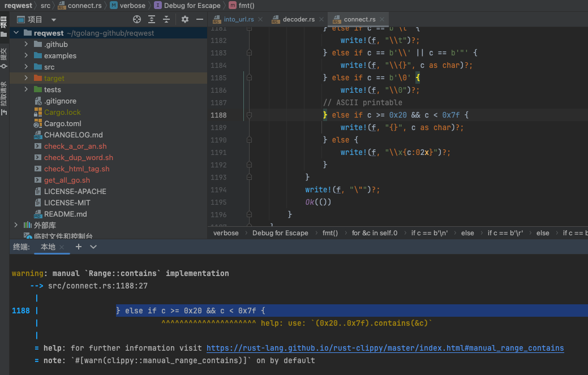Close the 本地 terminal tab
The height and width of the screenshot is (375, 588).
pyautogui.click(x=62, y=247)
